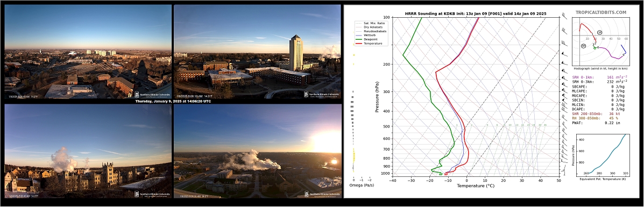This screenshot has height=207, width=644.
Task: Select the Dry Adiabats legend entry
Action: pos(369,27)
